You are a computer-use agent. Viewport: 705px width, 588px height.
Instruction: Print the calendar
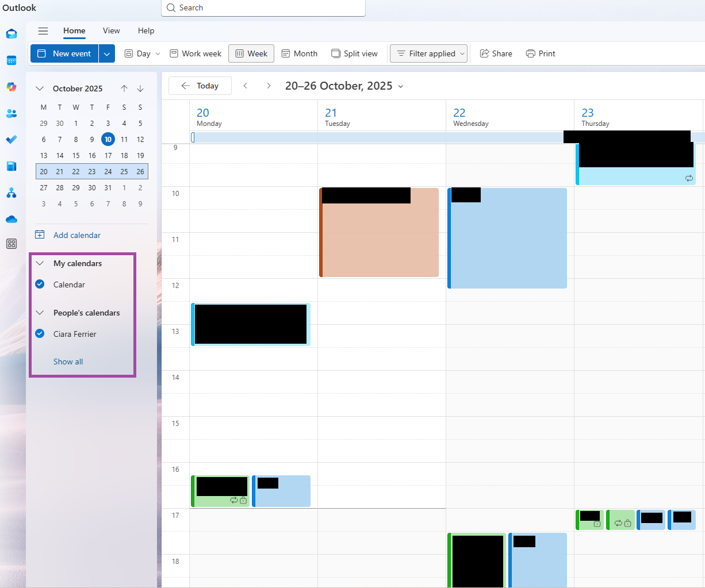coord(541,53)
